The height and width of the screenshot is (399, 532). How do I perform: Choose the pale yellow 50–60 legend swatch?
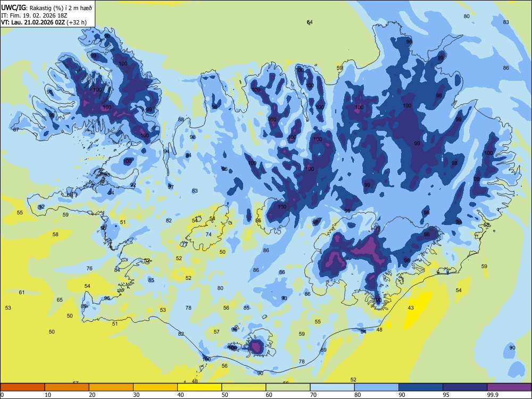coord(244,387)
